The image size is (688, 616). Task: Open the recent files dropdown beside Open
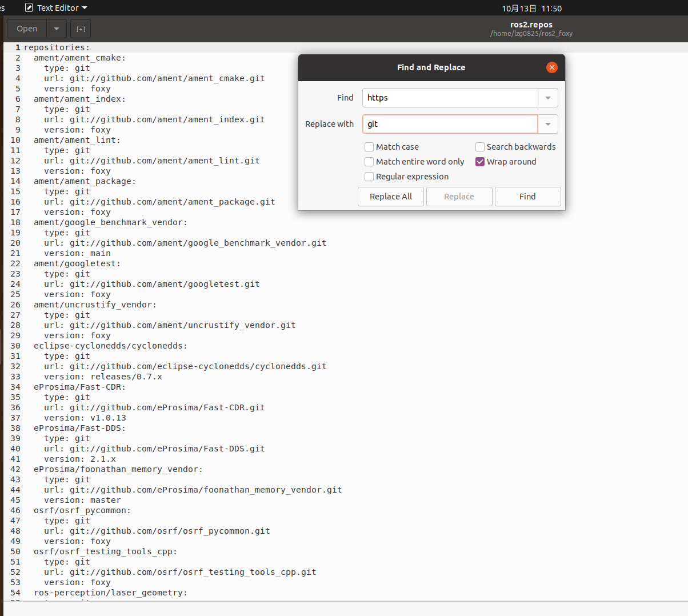(x=56, y=29)
